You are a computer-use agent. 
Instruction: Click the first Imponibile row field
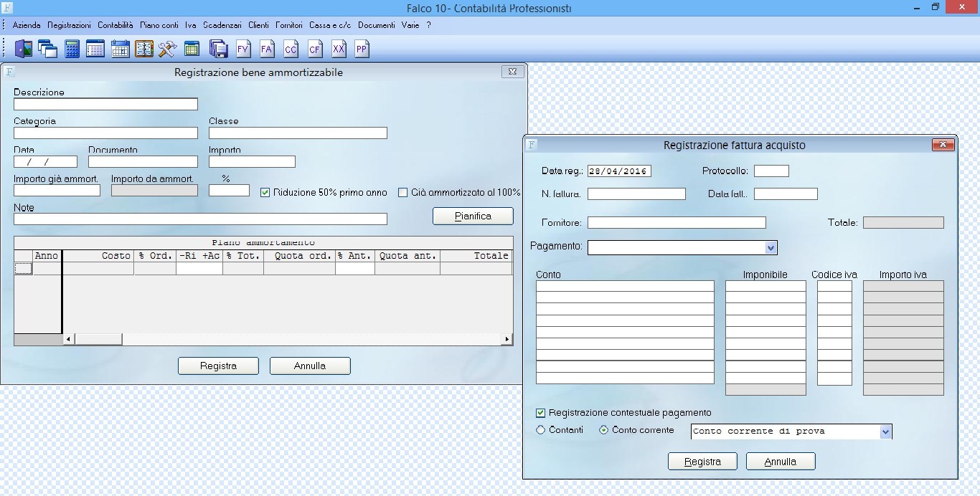coord(765,286)
